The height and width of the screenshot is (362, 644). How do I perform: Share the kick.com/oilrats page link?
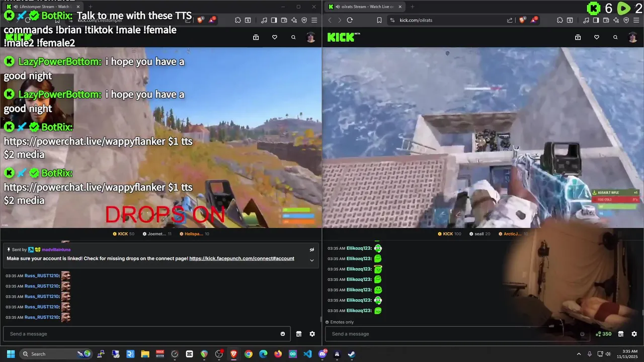(510, 20)
